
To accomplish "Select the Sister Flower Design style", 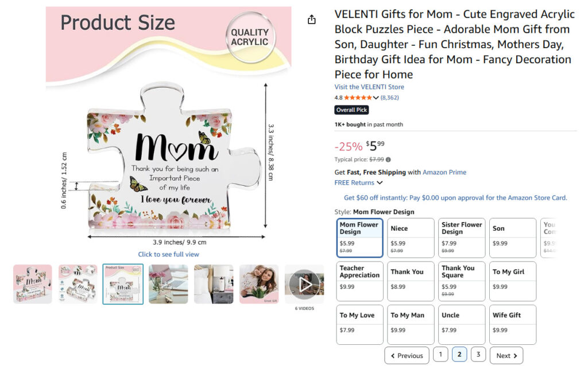I will 461,237.
